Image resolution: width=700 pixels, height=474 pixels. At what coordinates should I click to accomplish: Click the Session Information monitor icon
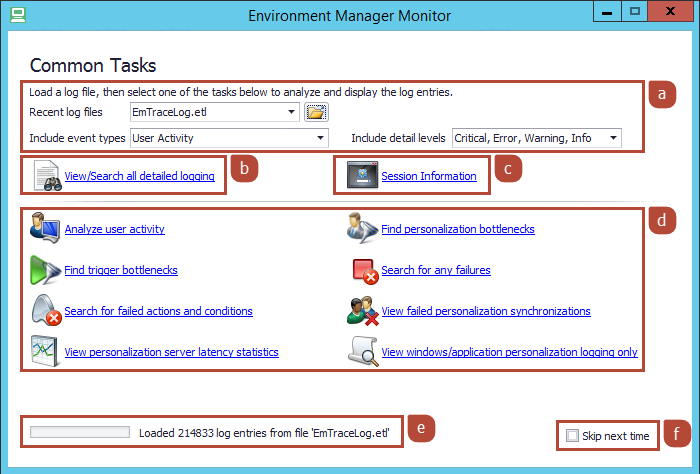(x=361, y=176)
